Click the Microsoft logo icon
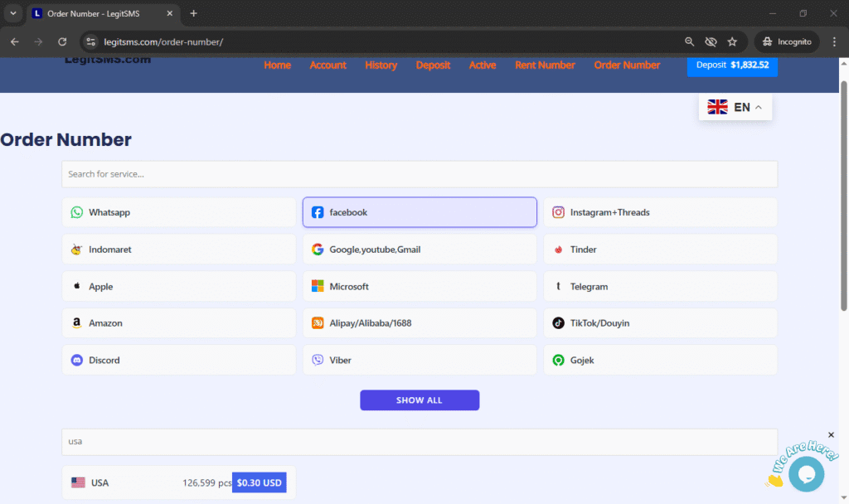The width and height of the screenshot is (849, 504). point(318,287)
